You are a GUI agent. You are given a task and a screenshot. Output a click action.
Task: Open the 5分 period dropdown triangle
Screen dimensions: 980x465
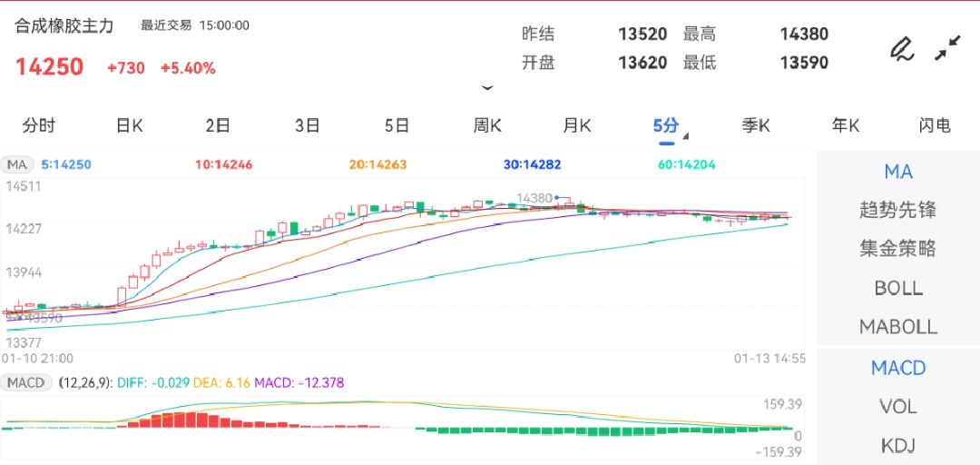click(x=686, y=136)
